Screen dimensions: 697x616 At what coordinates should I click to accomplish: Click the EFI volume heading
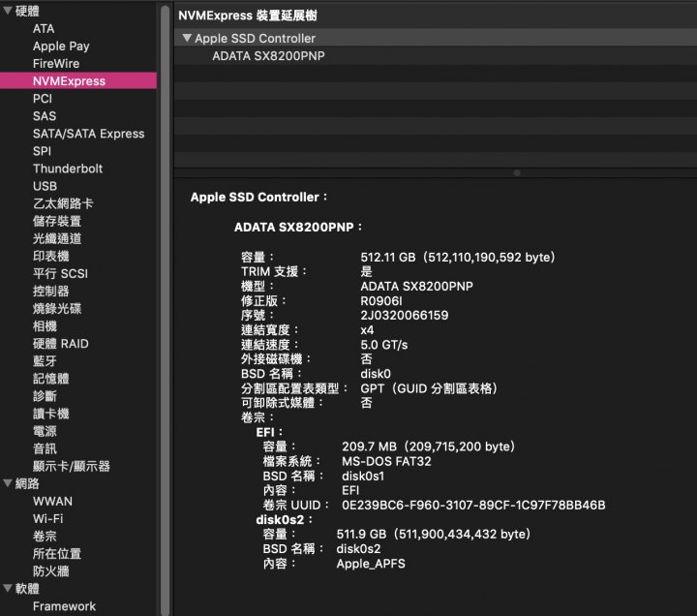click(269, 432)
